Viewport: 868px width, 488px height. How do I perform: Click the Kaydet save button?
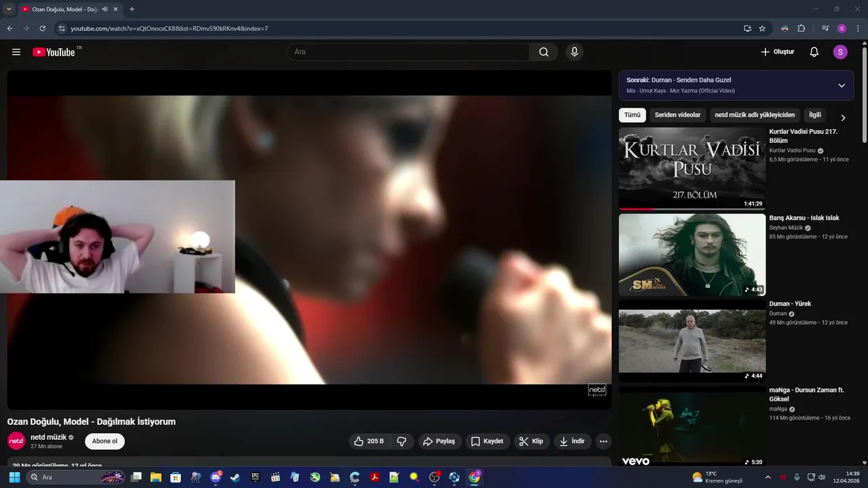pos(487,441)
